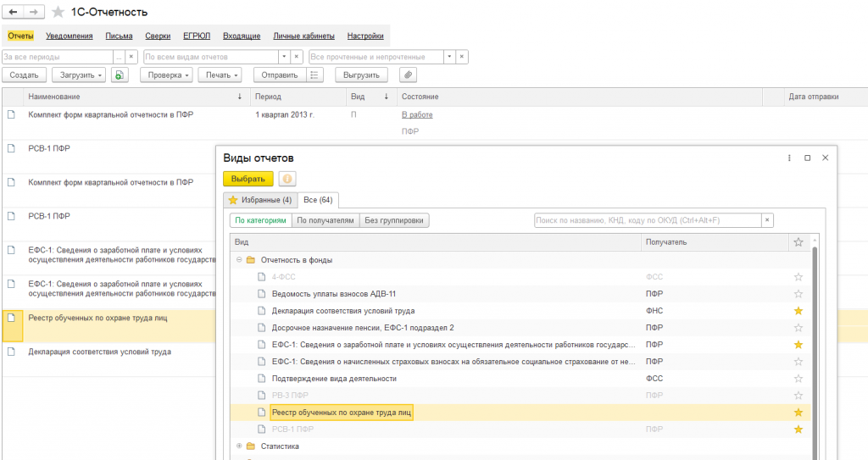Image resolution: width=868 pixels, height=460 pixels.
Task: Remove Декларация соответствия условий труда from favorites
Action: 798,311
